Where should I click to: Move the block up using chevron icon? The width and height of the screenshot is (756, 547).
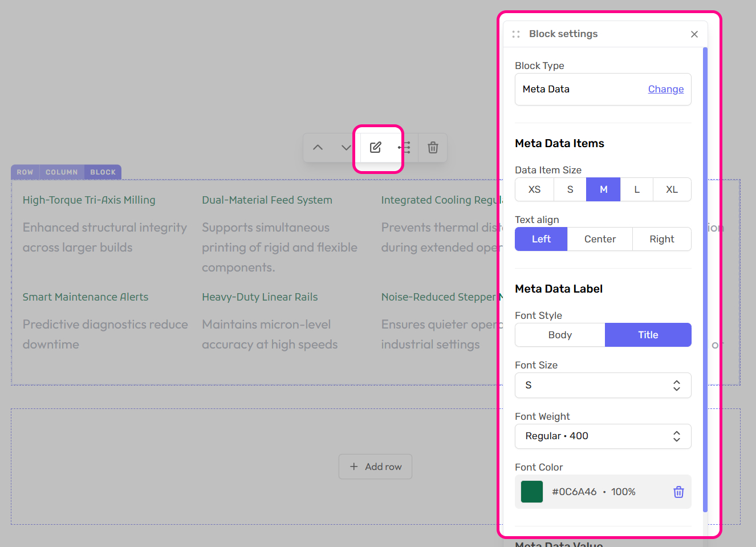(x=318, y=147)
